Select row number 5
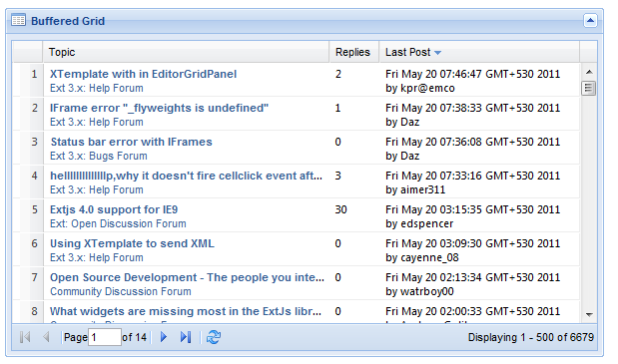Image resolution: width=618 pixels, height=364 pixels. (34, 209)
